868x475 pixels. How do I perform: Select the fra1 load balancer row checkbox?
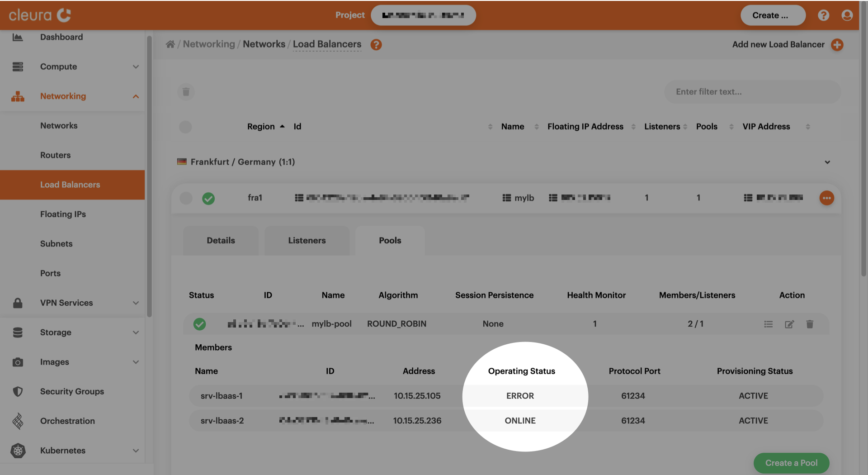coord(186,198)
